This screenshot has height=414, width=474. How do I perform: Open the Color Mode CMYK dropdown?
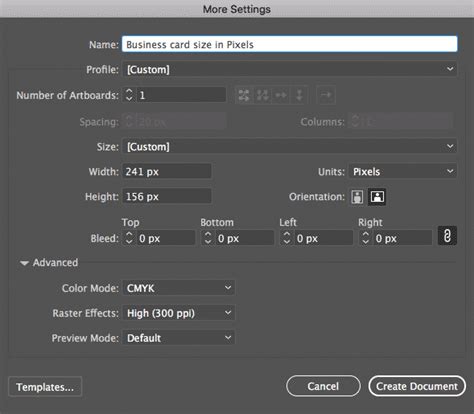click(179, 288)
